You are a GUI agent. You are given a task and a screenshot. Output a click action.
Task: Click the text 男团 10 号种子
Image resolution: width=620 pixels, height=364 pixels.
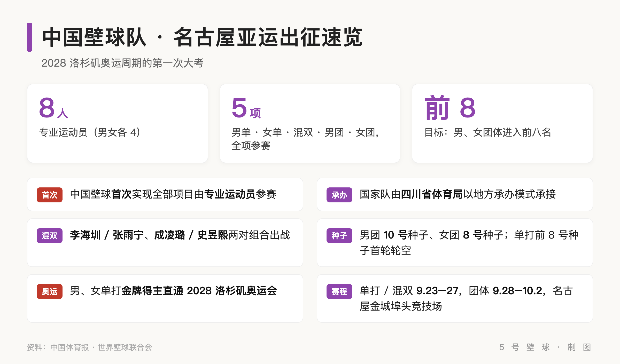[x=394, y=235]
